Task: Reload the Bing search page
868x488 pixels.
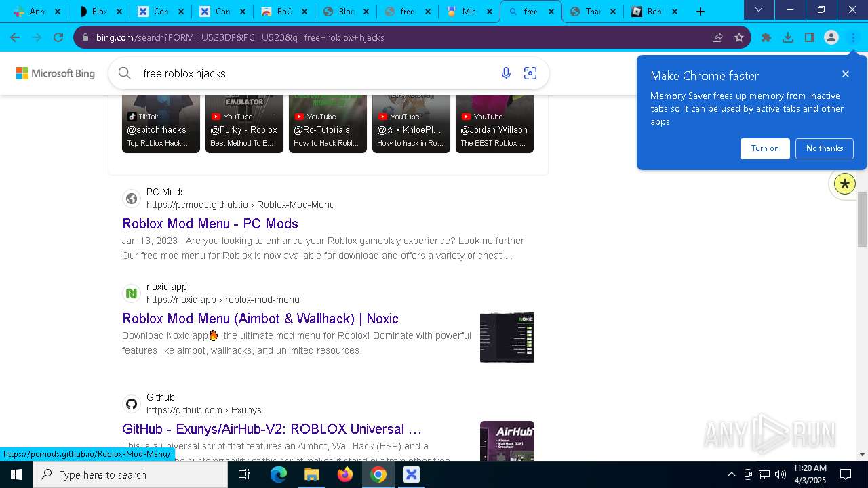Action: 58,37
